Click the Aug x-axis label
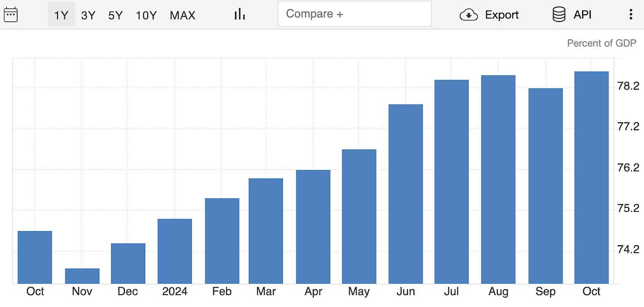This screenshot has height=307, width=644. [498, 292]
